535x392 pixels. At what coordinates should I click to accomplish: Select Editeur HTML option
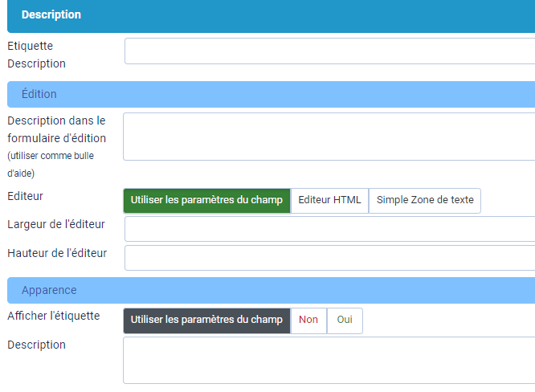pos(329,200)
